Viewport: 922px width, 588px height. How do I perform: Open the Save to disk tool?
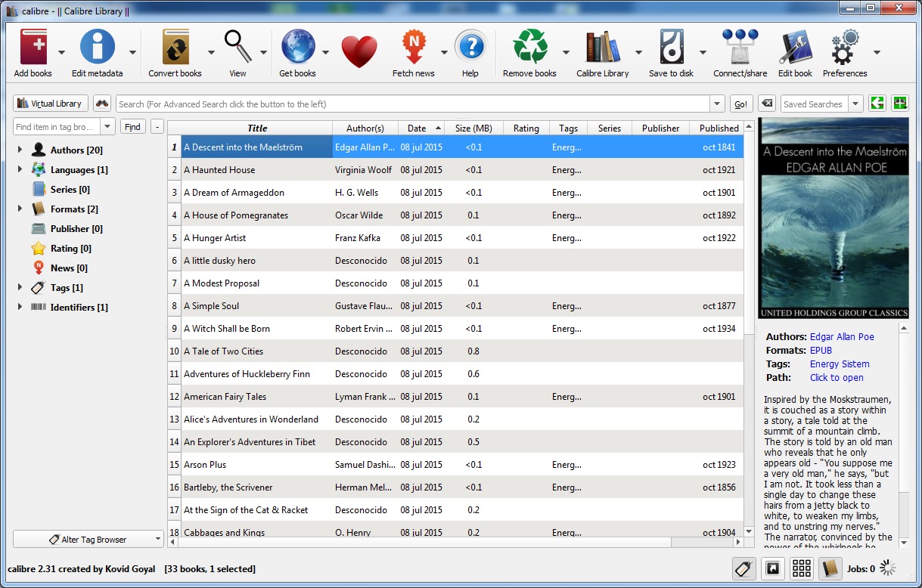tap(672, 47)
